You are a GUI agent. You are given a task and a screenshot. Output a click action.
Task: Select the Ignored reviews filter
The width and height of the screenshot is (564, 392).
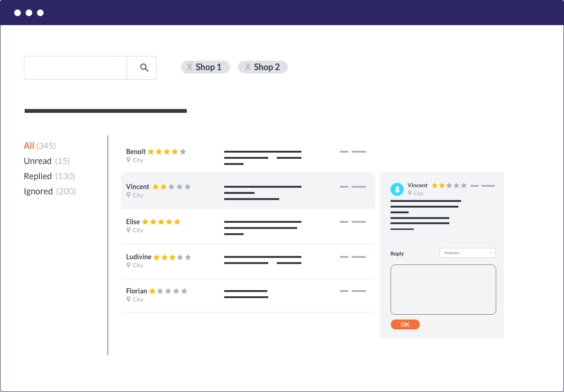point(38,191)
